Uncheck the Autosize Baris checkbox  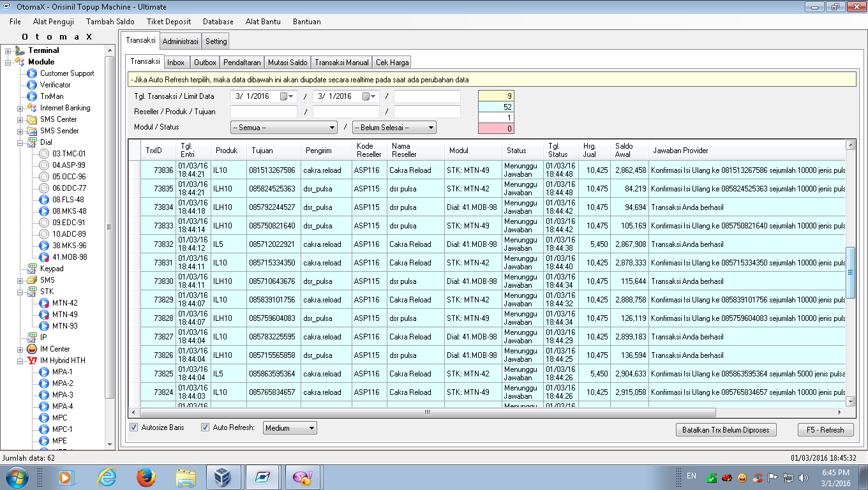pyautogui.click(x=134, y=427)
